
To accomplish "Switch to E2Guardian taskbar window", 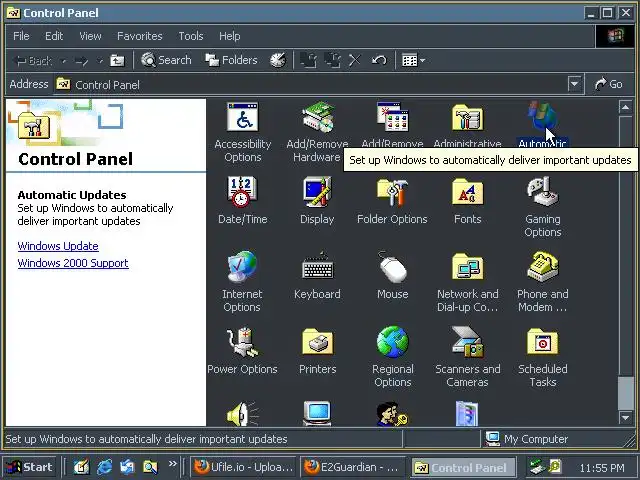I will (x=352, y=467).
